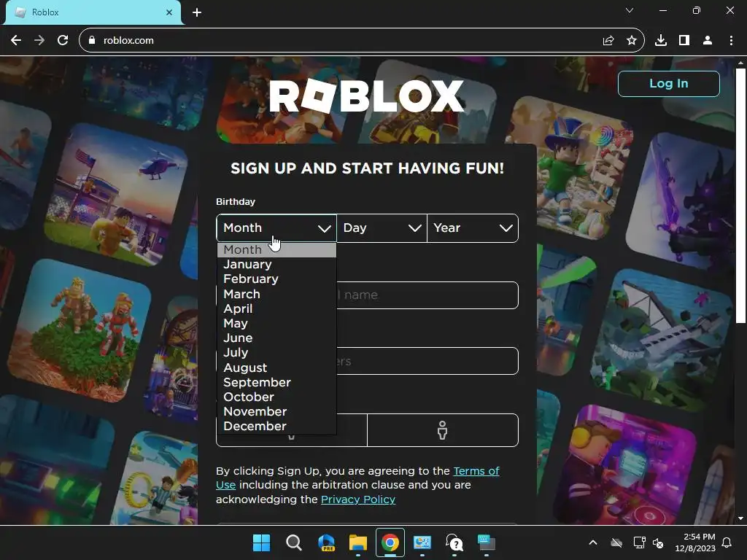Click the Log In button

pos(668,84)
